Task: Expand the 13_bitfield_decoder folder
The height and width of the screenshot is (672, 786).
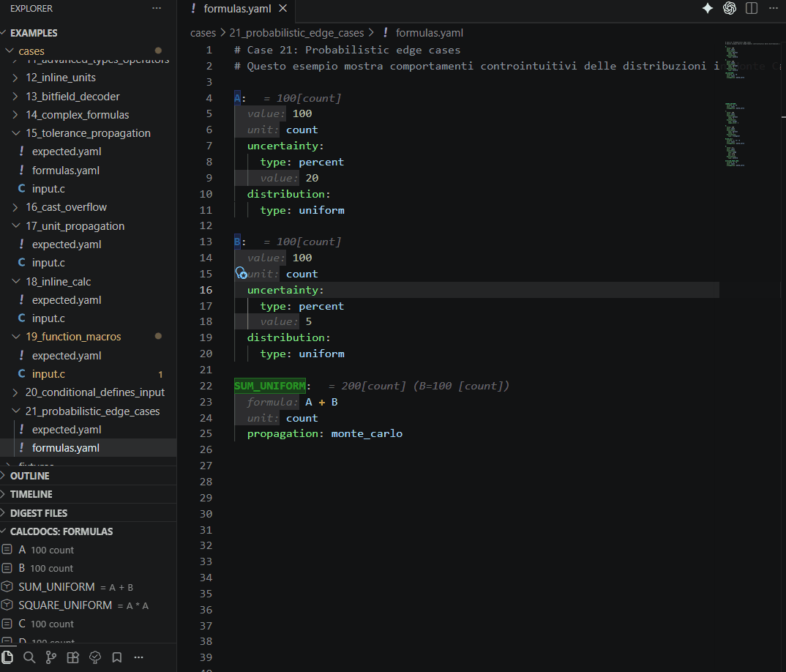Action: pyautogui.click(x=15, y=97)
